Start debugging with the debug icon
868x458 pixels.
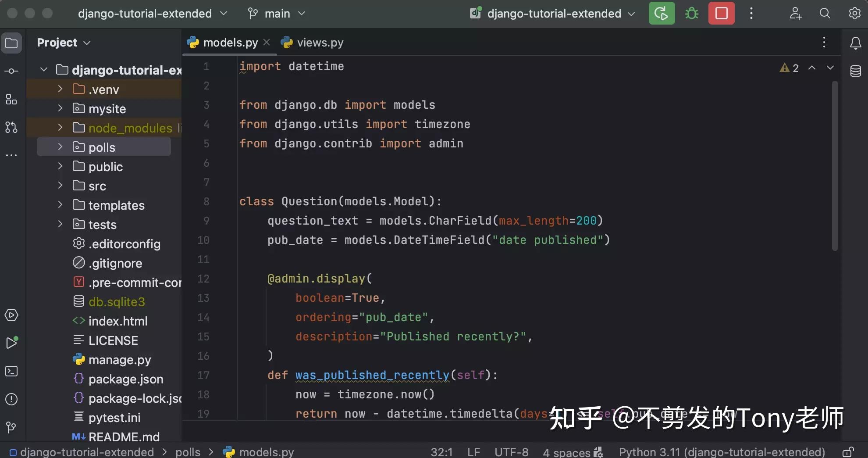point(691,13)
